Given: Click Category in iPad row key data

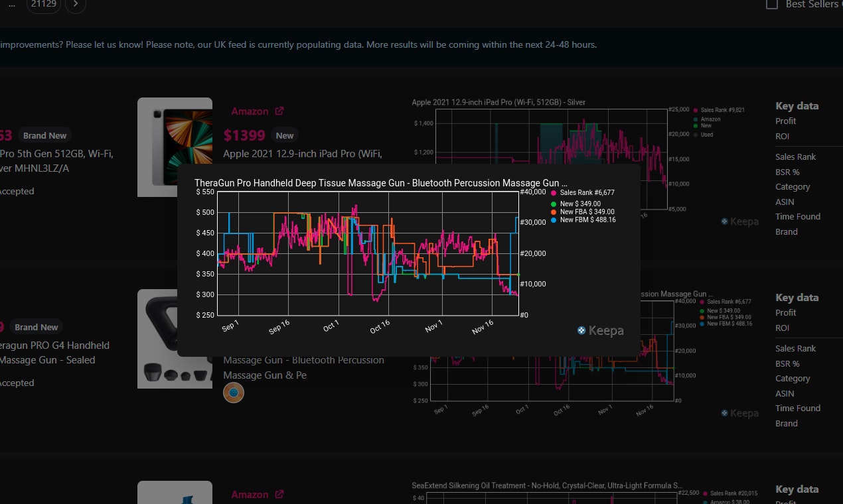Looking at the screenshot, I should coord(793,187).
